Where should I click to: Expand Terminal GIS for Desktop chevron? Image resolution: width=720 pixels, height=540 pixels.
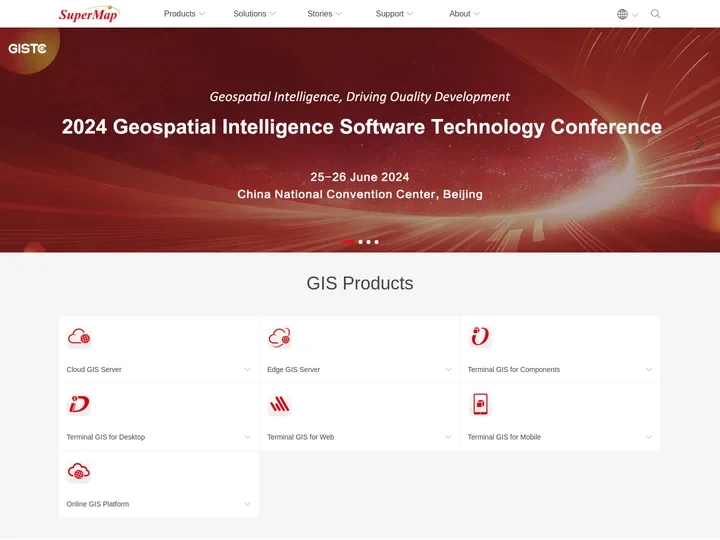[248, 437]
